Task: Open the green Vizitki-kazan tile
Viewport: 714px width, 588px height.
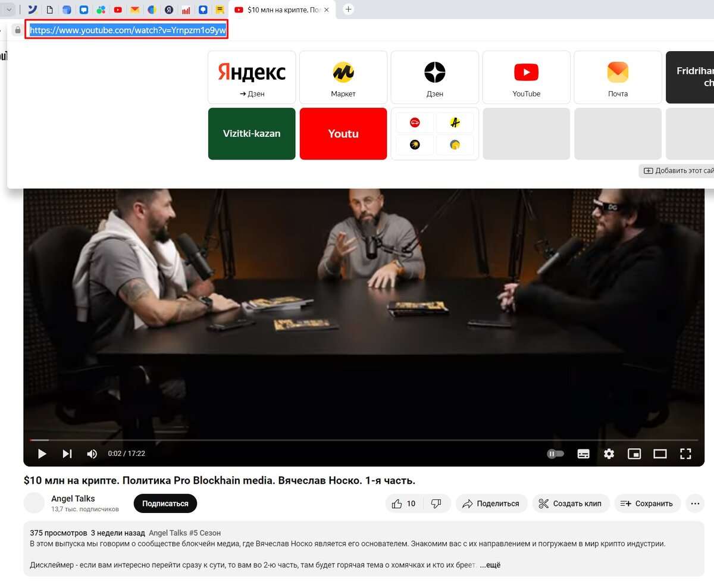Action: [252, 134]
